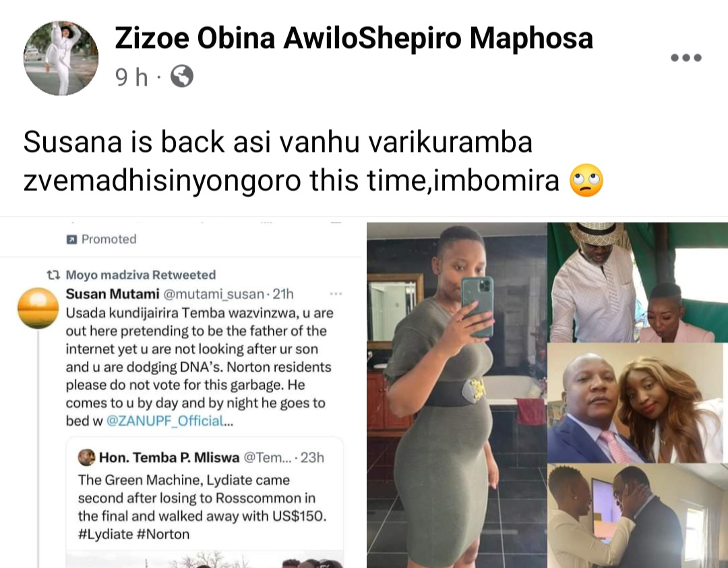Open the bottom-right photo of embracing couple
Image resolution: width=728 pixels, height=568 pixels.
(638, 515)
